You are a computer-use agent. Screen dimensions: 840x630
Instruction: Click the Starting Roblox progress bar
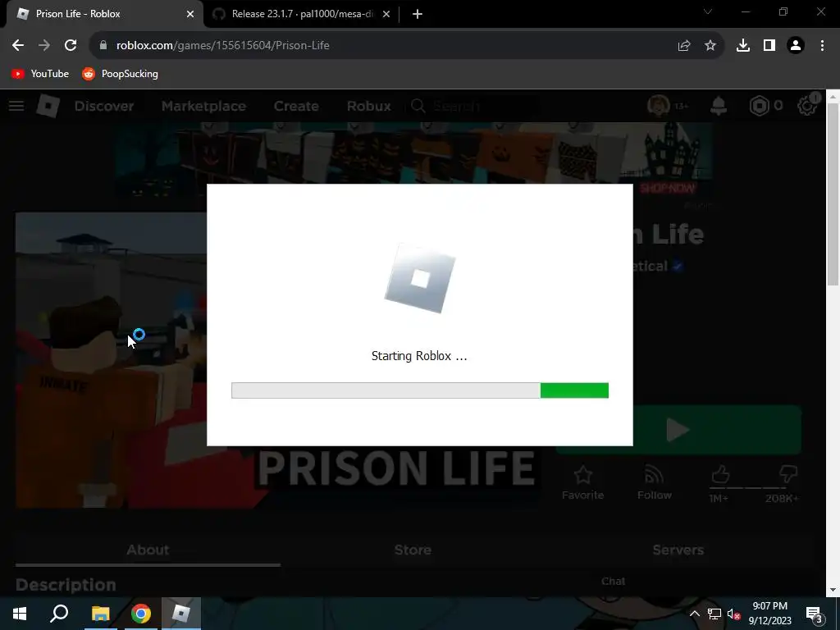click(420, 390)
